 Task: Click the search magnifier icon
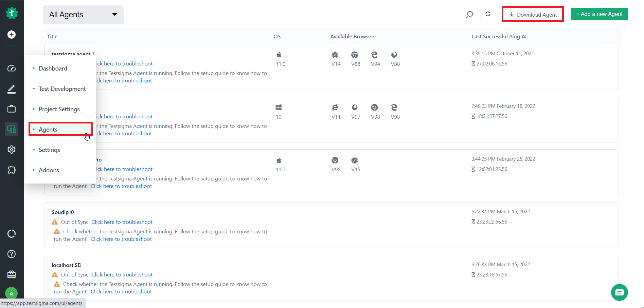469,15
